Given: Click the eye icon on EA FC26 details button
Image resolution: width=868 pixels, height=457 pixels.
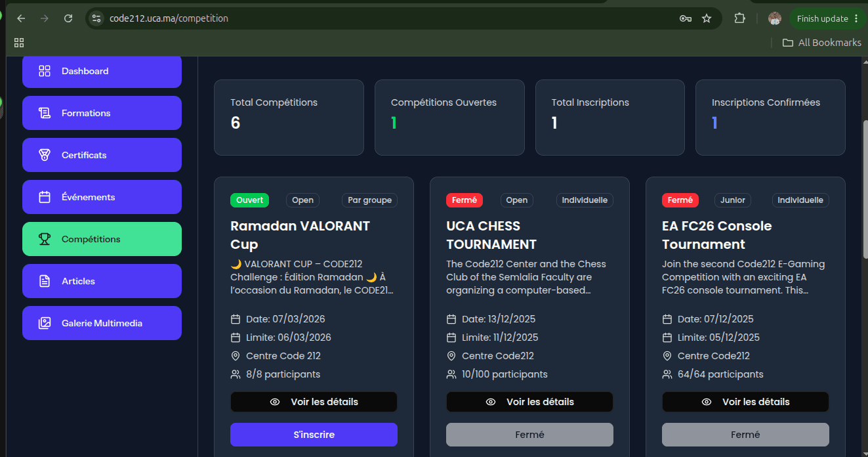Looking at the screenshot, I should pos(707,402).
